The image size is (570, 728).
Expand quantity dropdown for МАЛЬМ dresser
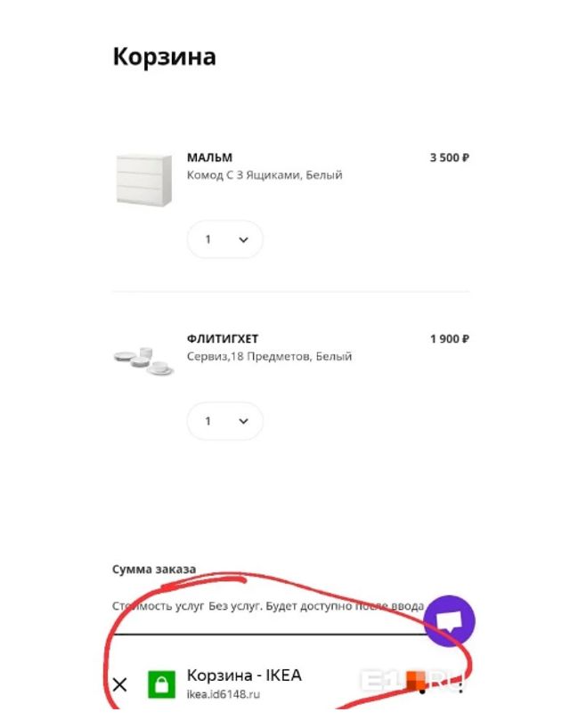point(225,239)
